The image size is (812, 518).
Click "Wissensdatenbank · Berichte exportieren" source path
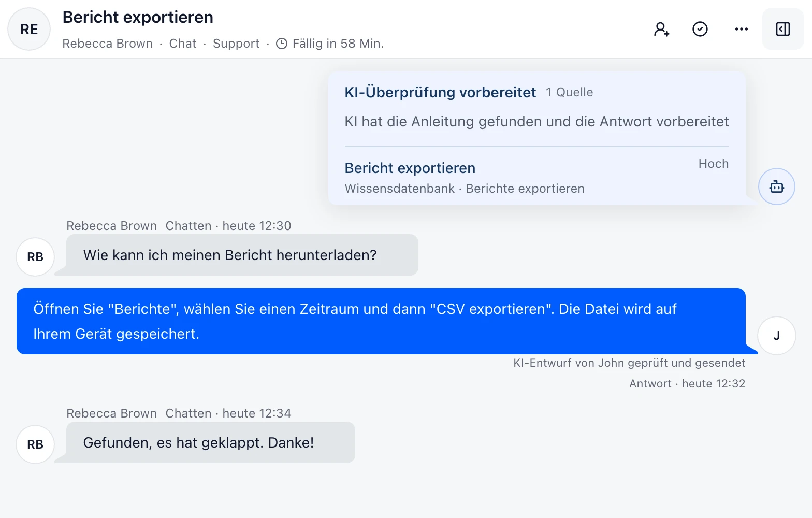[x=465, y=189]
